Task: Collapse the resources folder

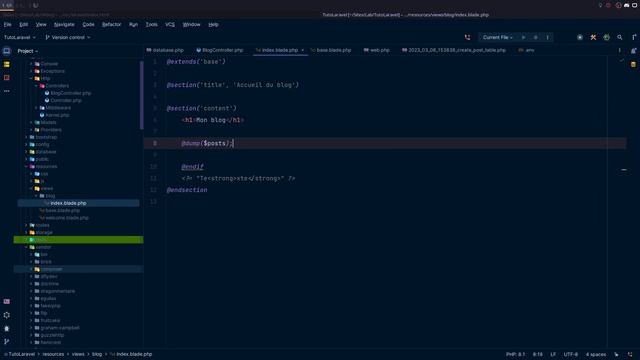Action: 27,167
